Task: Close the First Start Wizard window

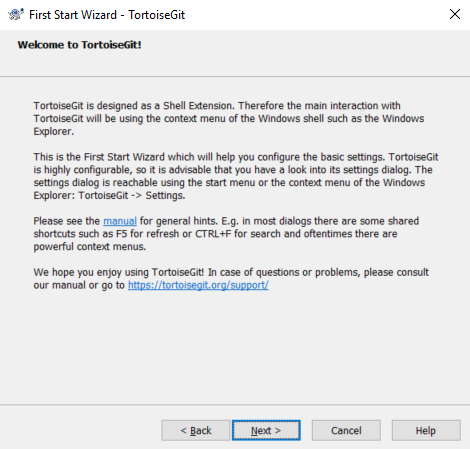Action: [x=455, y=14]
